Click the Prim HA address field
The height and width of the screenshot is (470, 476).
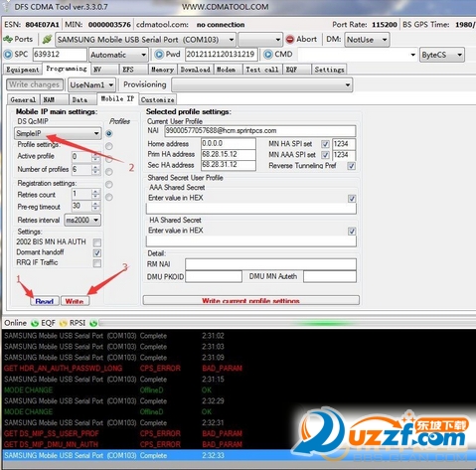click(x=229, y=154)
